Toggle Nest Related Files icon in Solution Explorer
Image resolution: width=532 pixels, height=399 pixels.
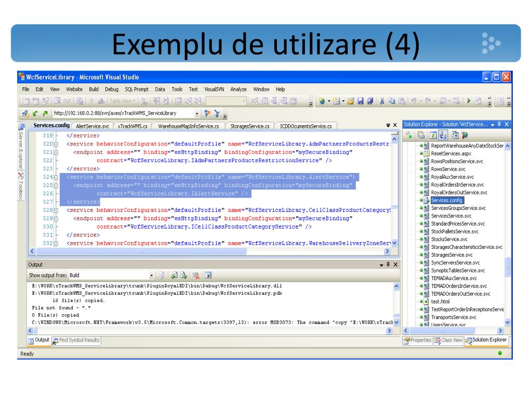pyautogui.click(x=443, y=136)
